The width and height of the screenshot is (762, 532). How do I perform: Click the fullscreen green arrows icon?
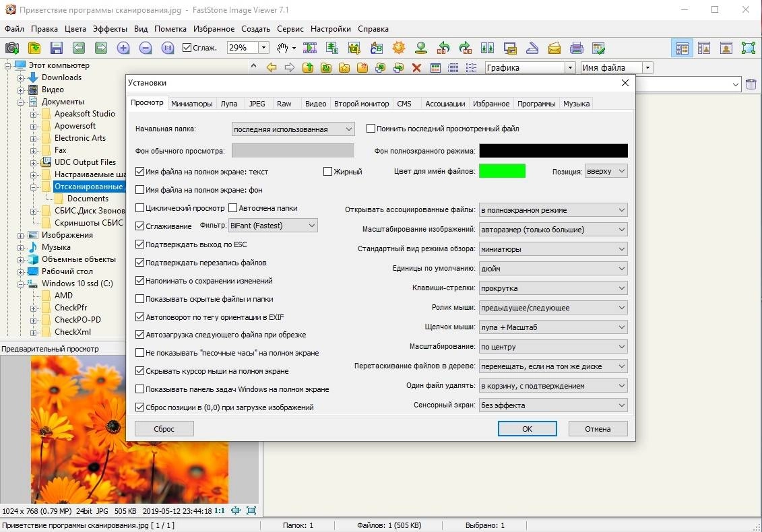(x=749, y=48)
